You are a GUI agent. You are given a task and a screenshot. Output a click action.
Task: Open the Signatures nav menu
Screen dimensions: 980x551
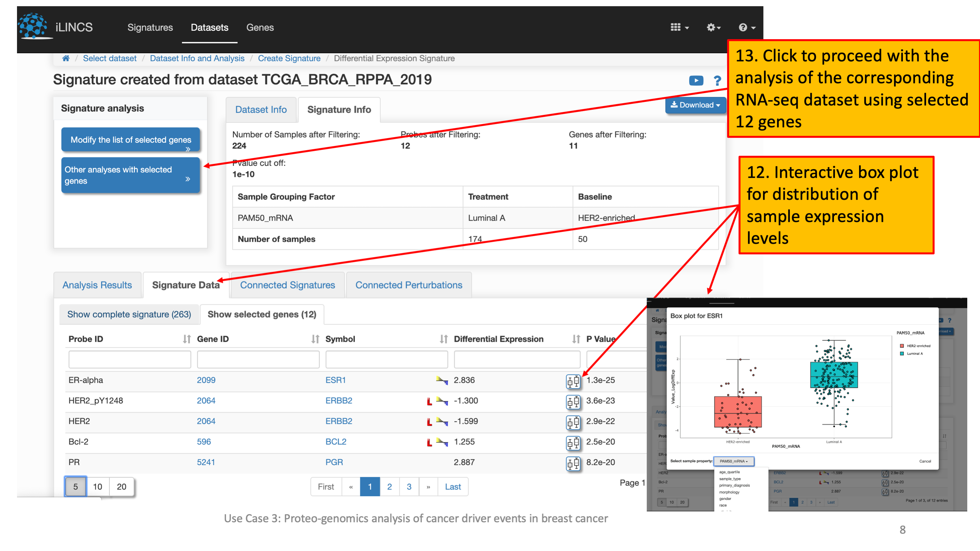(150, 27)
